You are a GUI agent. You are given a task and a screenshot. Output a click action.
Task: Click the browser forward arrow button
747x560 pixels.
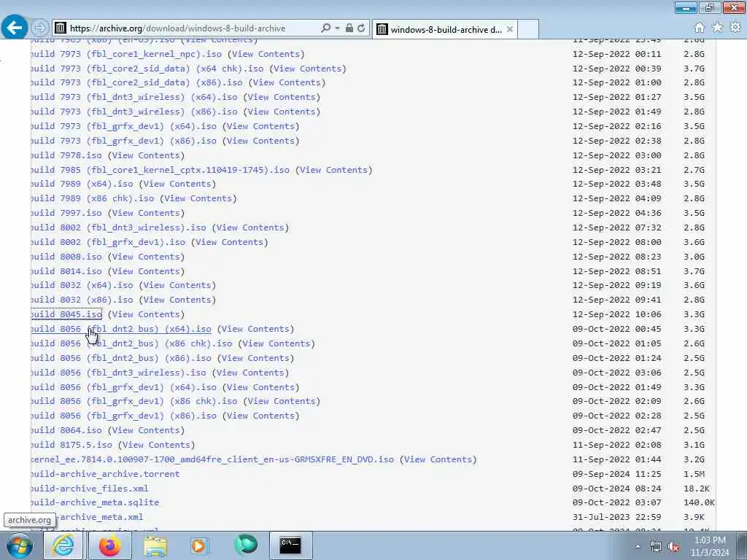click(x=41, y=28)
